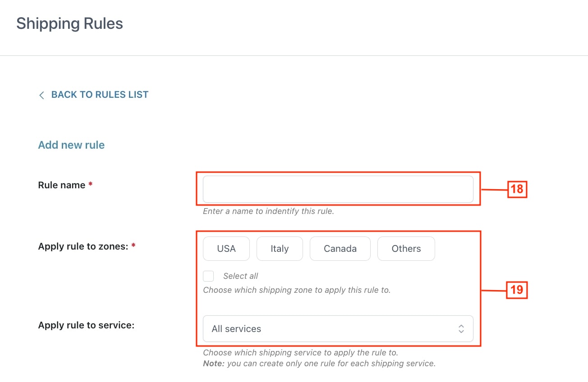Click the Apply rule to service label
588x382 pixels.
(86, 325)
